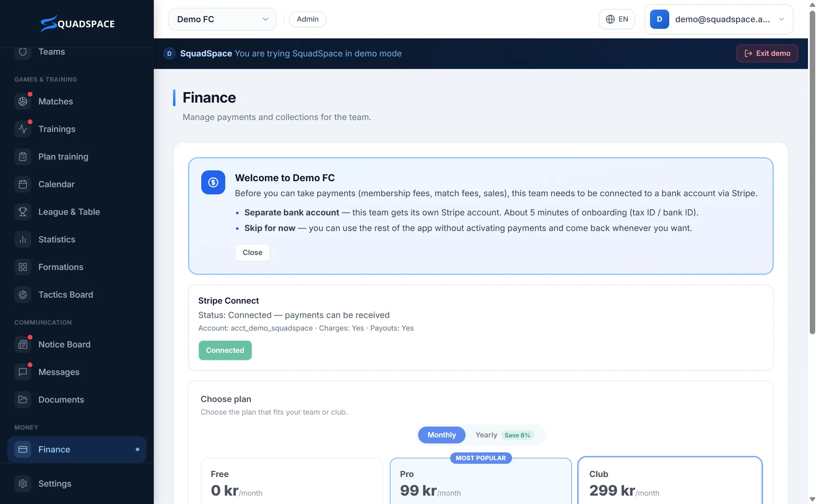Open Tactics Board page
The width and height of the screenshot is (817, 504).
point(77,295)
